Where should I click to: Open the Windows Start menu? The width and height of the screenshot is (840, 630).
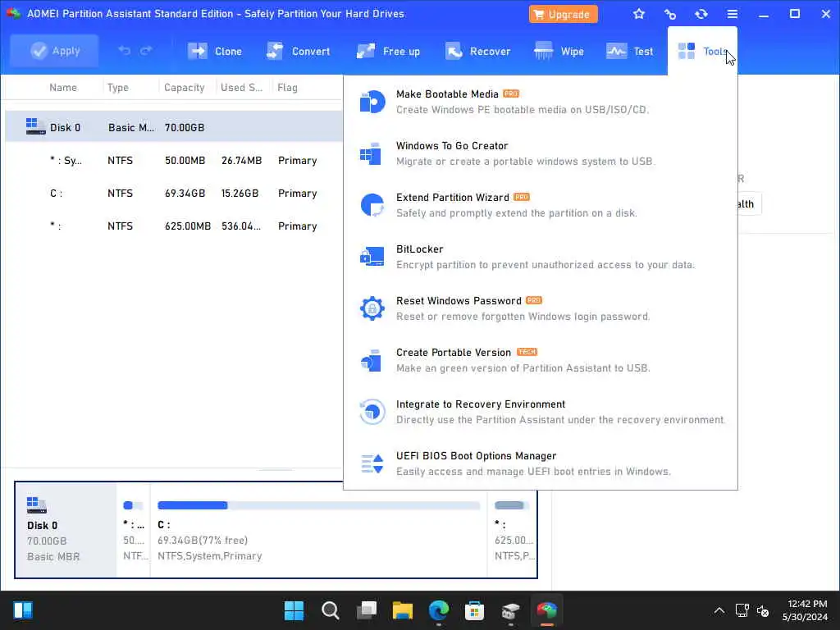[294, 610]
